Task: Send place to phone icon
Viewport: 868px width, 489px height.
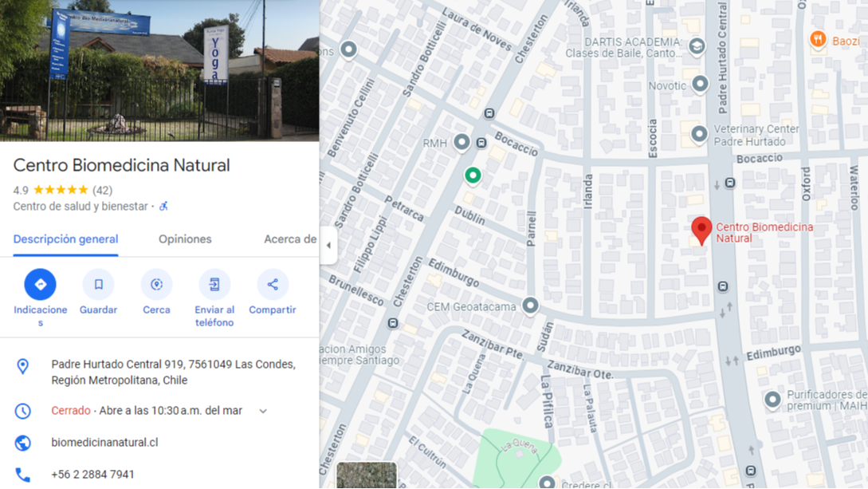Action: point(214,284)
